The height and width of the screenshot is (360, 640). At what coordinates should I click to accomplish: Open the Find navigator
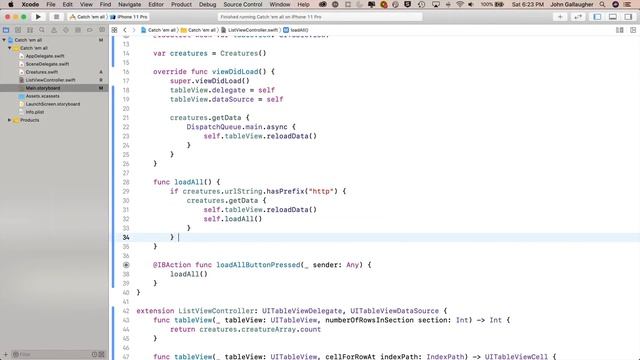coord(42,30)
